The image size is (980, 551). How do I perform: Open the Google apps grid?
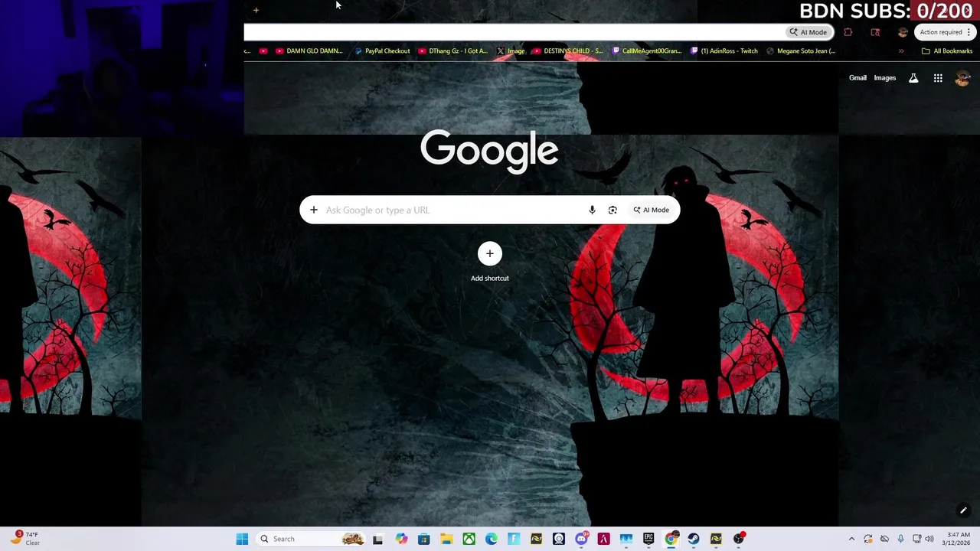pos(938,78)
